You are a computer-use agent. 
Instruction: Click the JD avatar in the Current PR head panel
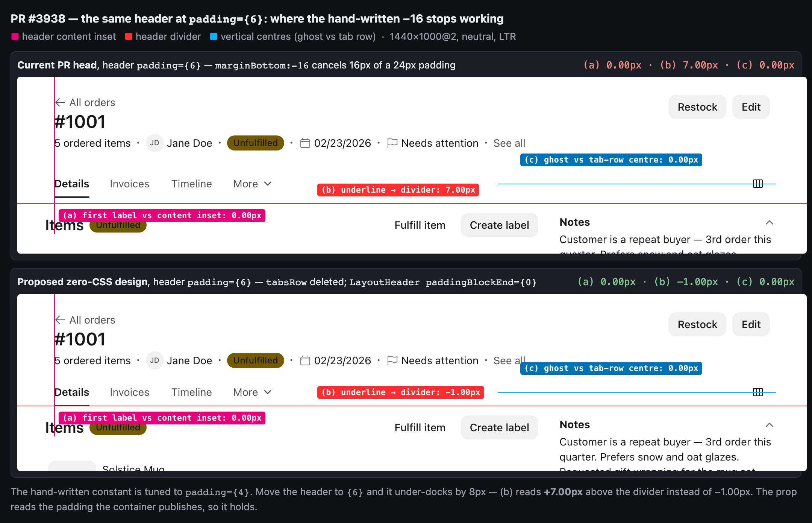coord(155,143)
